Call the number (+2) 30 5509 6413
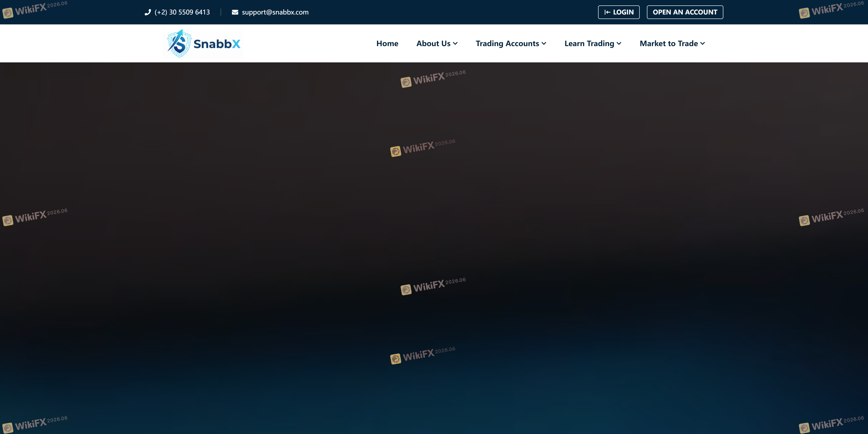Viewport: 868px width, 434px height. 182,12
